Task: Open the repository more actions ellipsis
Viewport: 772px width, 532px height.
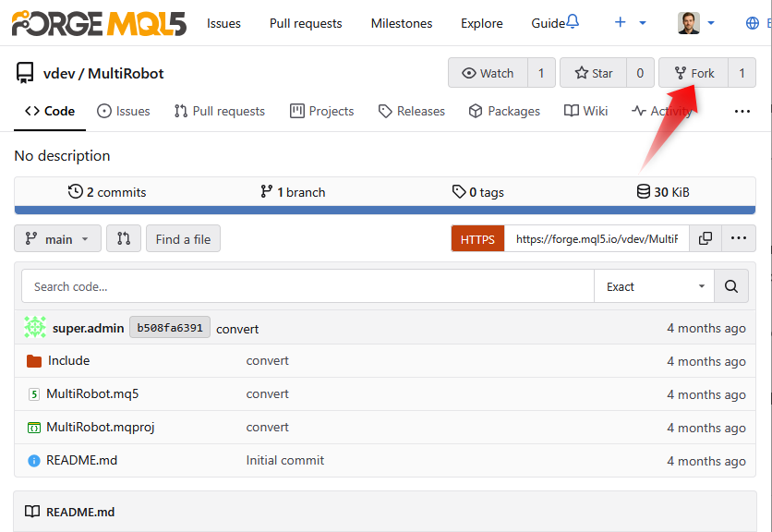Action: point(742,110)
